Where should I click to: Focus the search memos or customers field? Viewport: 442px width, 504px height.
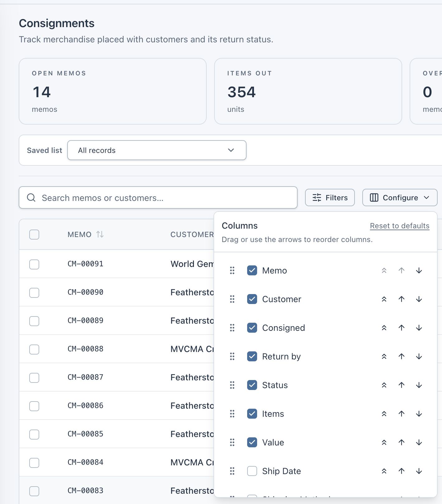(x=158, y=197)
